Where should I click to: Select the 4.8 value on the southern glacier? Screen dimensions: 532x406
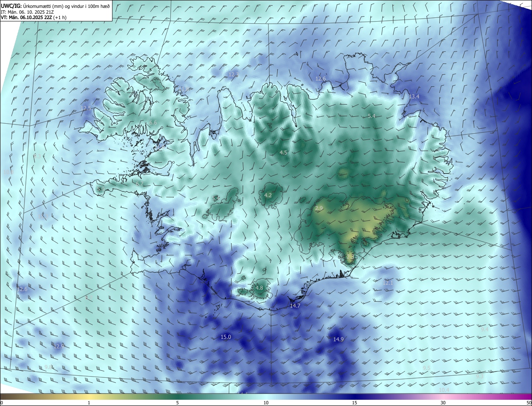click(x=259, y=288)
